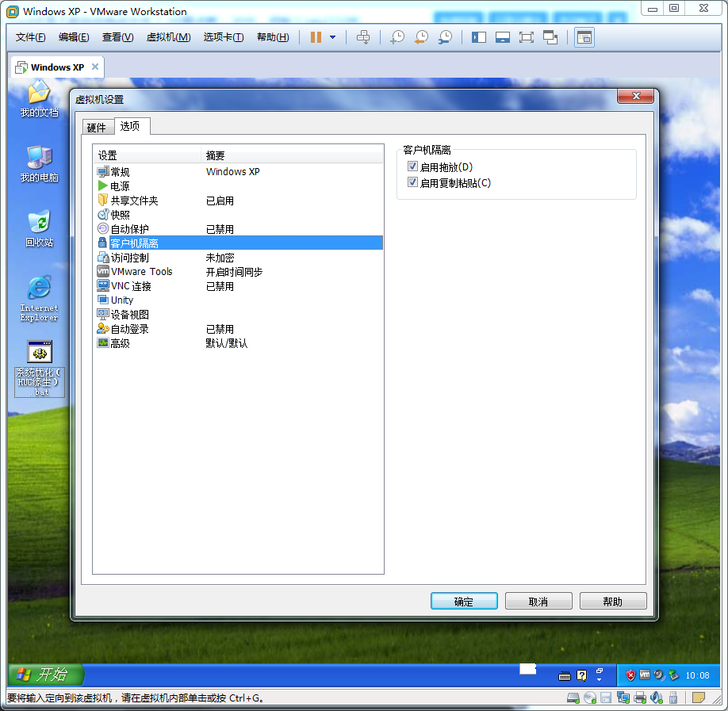Toggle the thumbnail bar view icon

pyautogui.click(x=502, y=37)
